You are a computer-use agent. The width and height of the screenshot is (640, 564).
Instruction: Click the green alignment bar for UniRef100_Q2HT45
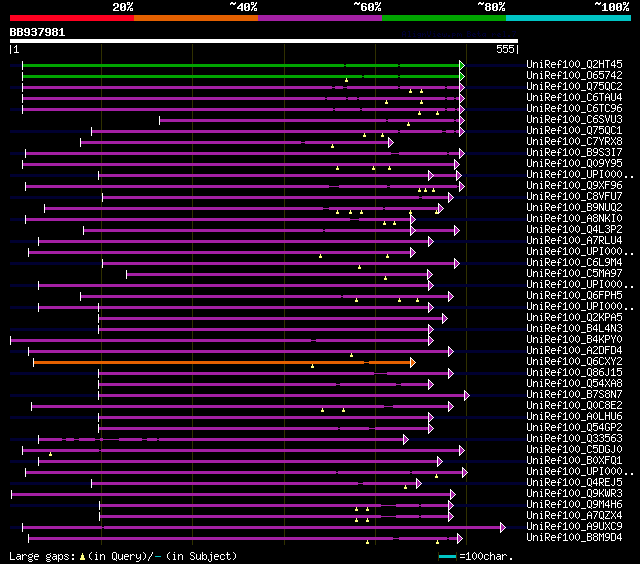coord(241,65)
